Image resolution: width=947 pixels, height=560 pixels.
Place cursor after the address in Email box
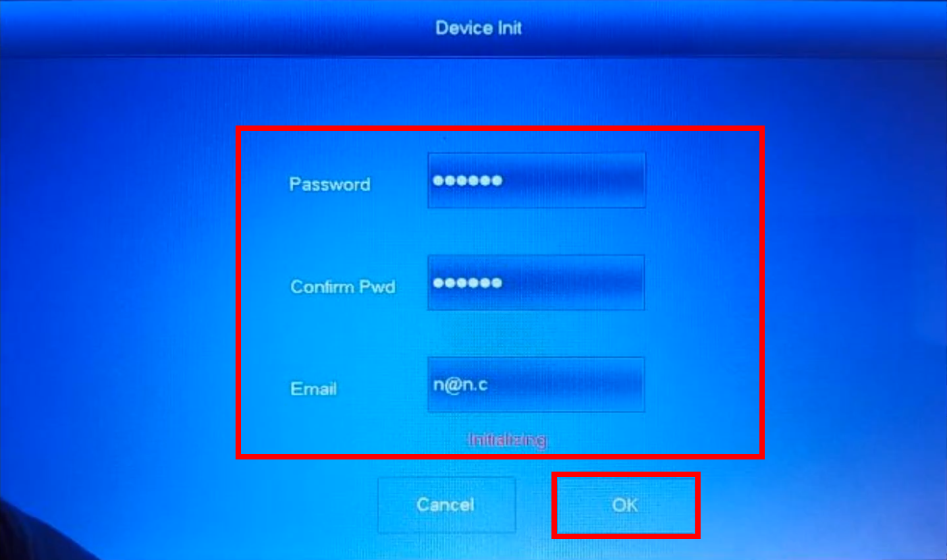[x=567, y=385]
